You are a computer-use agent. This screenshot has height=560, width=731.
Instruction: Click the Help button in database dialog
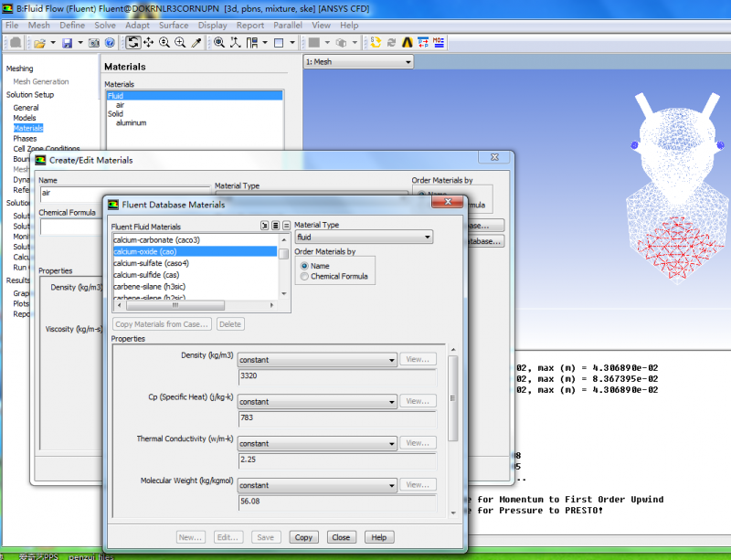pos(378,537)
